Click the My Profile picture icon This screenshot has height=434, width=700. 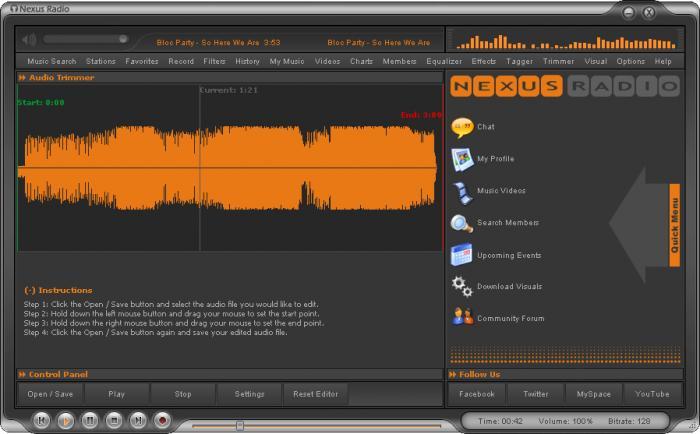(x=462, y=159)
